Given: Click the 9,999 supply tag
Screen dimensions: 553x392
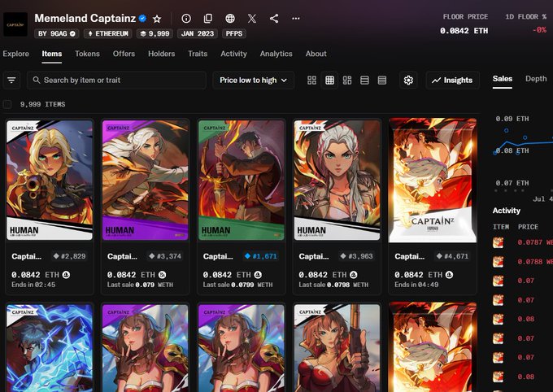Looking at the screenshot, I should [155, 33].
